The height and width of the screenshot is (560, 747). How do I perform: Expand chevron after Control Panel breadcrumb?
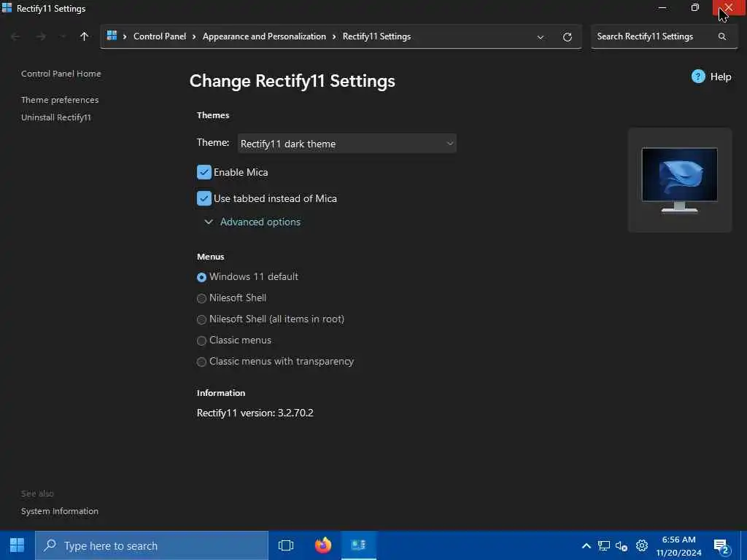tap(194, 36)
